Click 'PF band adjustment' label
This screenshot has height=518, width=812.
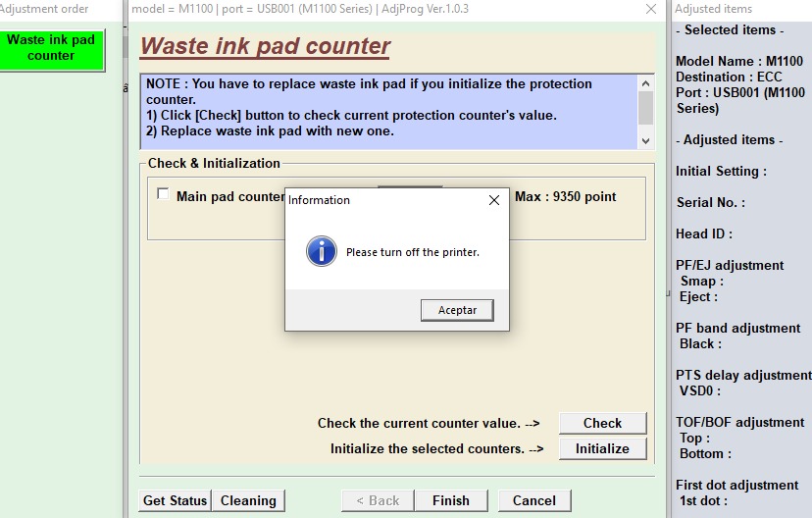coord(737,329)
